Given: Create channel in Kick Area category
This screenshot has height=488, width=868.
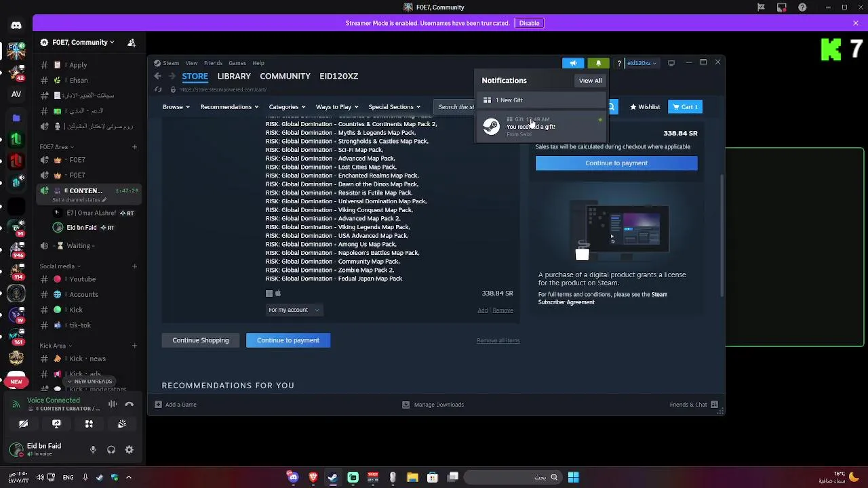Looking at the screenshot, I should click(x=134, y=346).
